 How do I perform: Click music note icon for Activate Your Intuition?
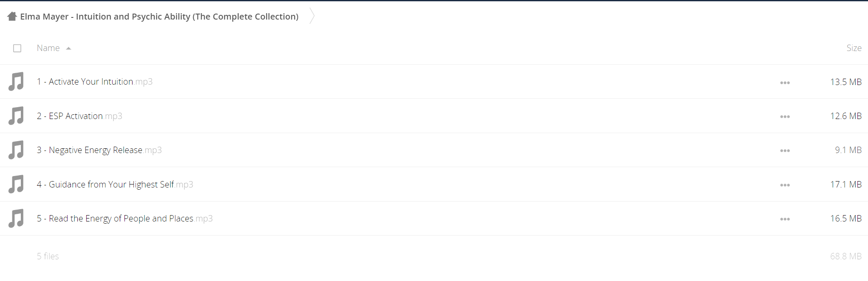(16, 81)
